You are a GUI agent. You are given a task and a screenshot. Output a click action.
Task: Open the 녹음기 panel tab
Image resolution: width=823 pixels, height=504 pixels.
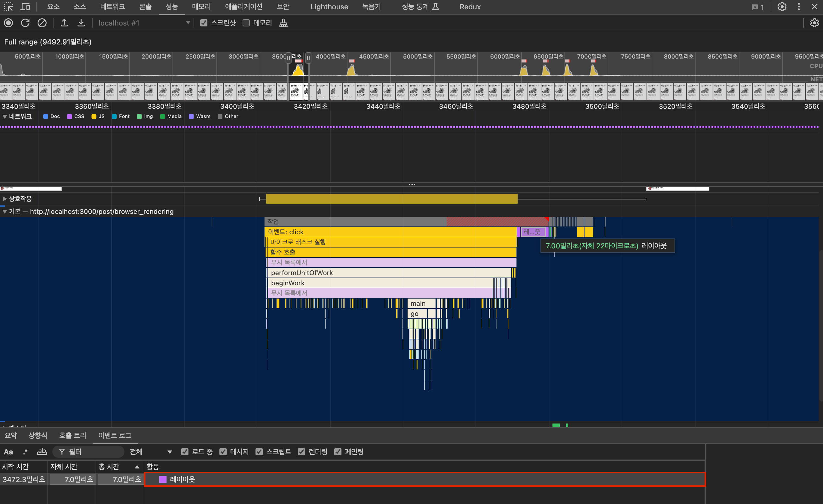[372, 7]
